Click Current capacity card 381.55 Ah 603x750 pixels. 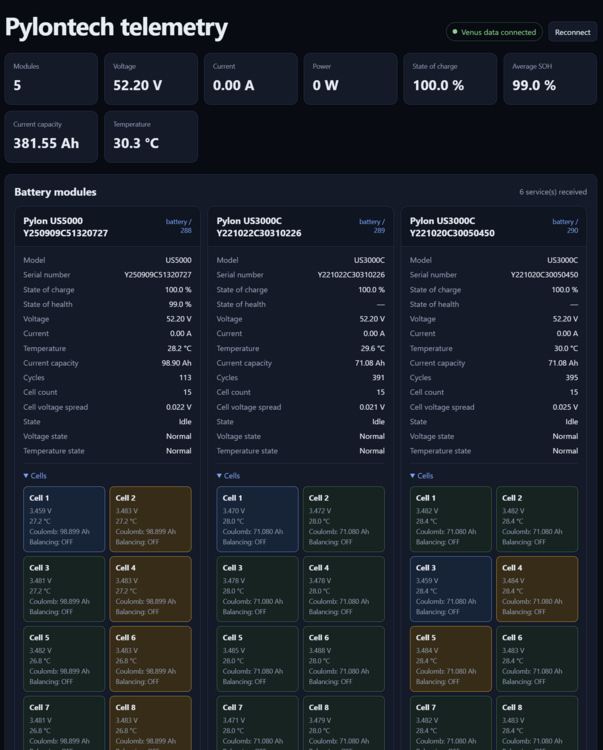point(51,137)
